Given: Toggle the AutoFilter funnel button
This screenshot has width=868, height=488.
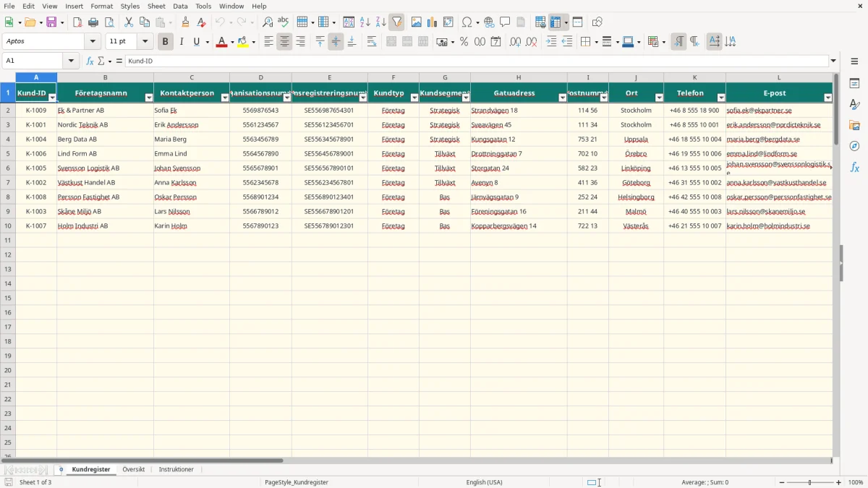Looking at the screenshot, I should tap(396, 22).
